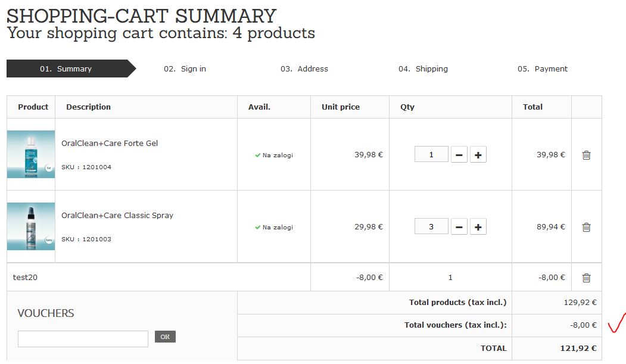This screenshot has width=626, height=364.
Task: Increase Forte Gel quantity with plus
Action: pyautogui.click(x=478, y=155)
